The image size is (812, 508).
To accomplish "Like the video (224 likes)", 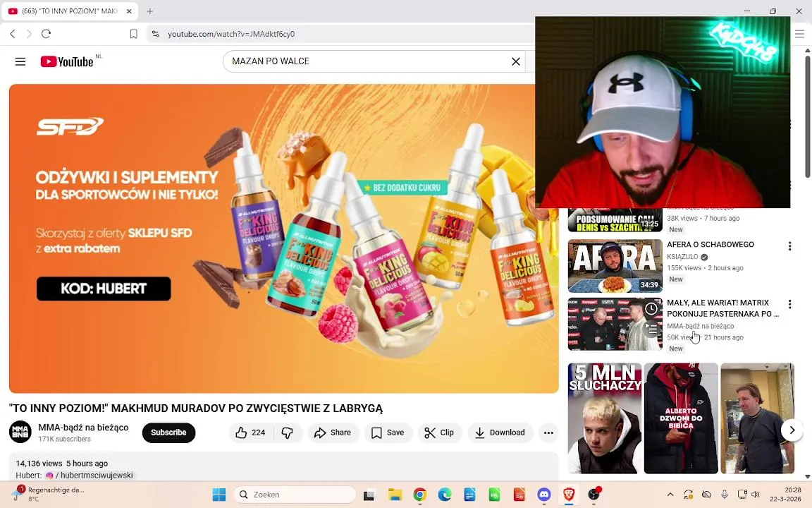I will [x=251, y=433].
